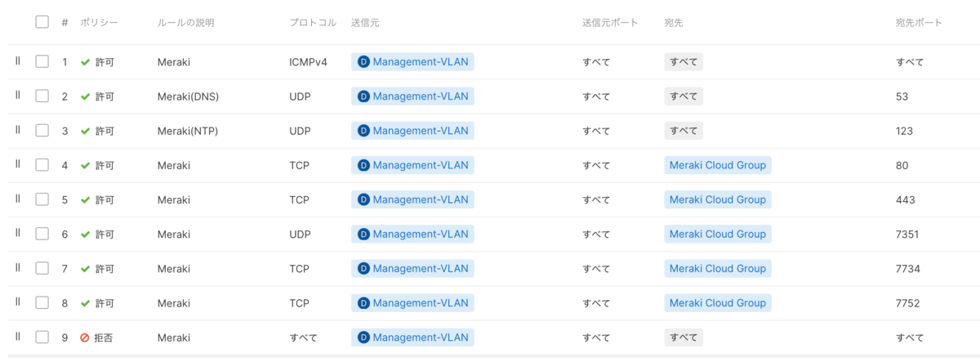
Task: Select the checkbox for rule 1
Action: point(42,61)
